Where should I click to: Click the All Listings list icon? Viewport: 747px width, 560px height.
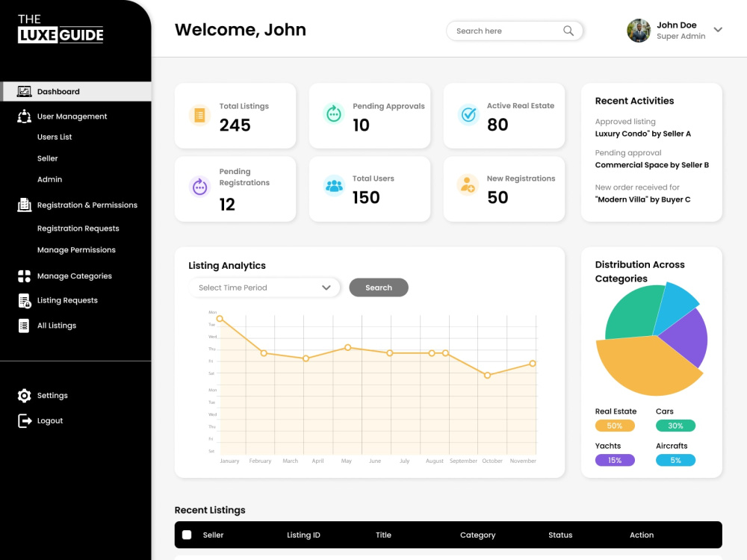tap(24, 326)
